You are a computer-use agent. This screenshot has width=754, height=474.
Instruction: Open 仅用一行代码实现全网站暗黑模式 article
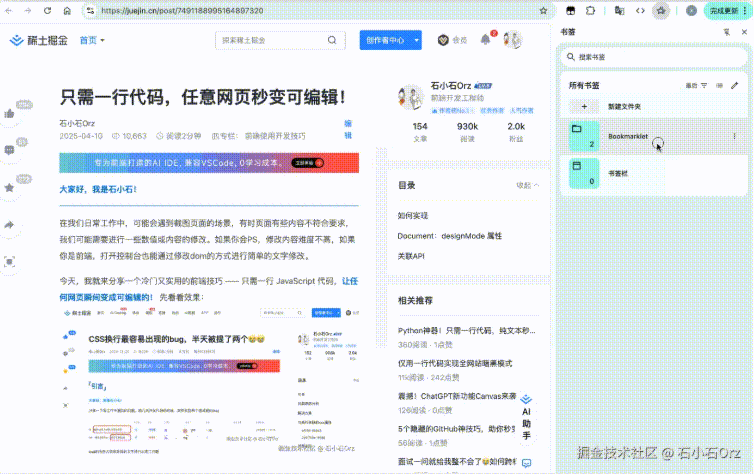[455, 363]
